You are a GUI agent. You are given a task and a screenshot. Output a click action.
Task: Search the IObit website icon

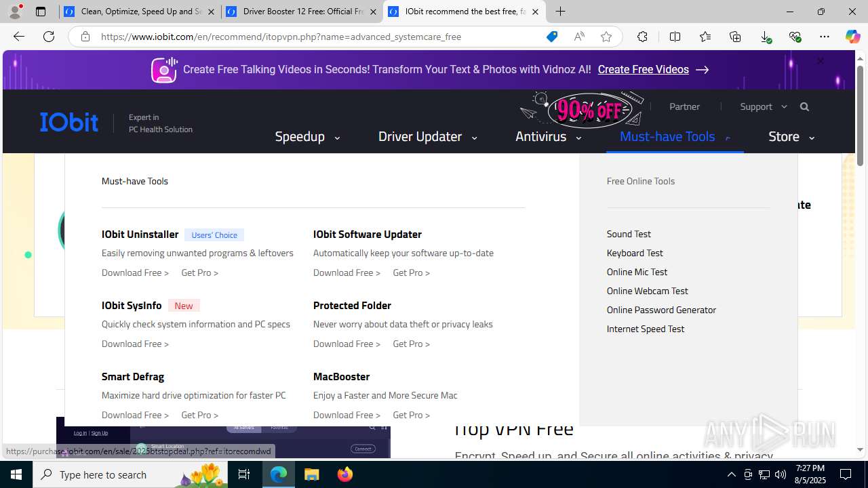(804, 106)
